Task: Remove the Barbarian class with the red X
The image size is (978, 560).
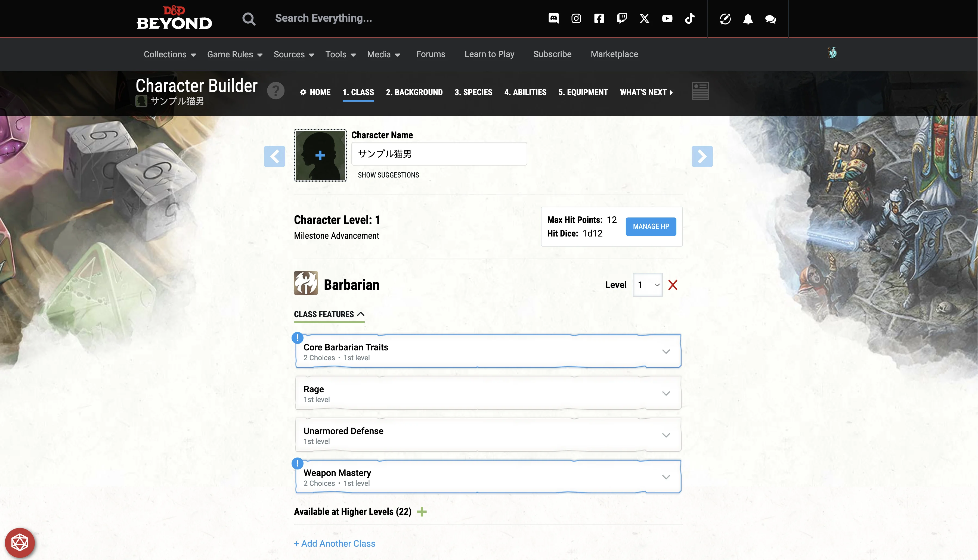Action: click(673, 285)
